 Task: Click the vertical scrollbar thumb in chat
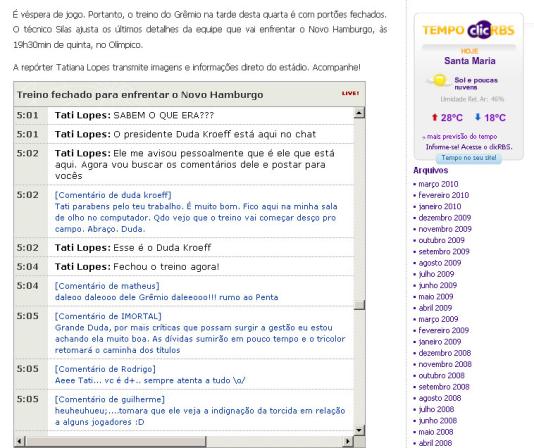click(x=359, y=305)
